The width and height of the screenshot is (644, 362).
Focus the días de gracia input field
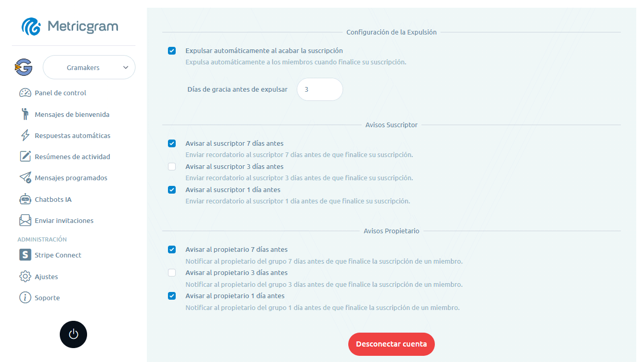point(320,89)
